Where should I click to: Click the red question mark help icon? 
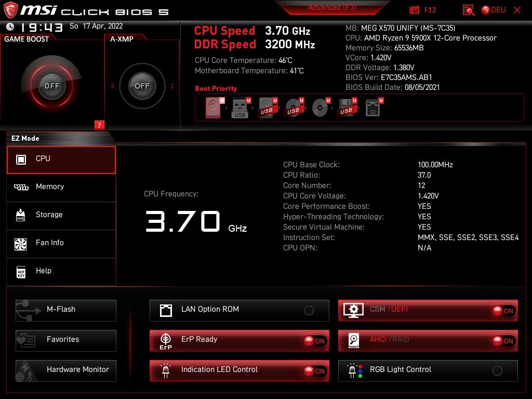point(99,125)
